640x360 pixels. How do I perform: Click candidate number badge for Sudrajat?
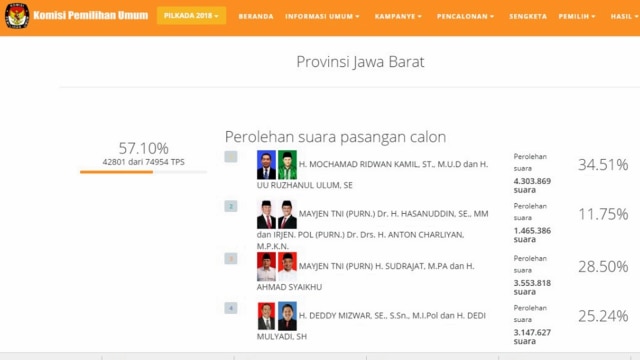(x=231, y=258)
